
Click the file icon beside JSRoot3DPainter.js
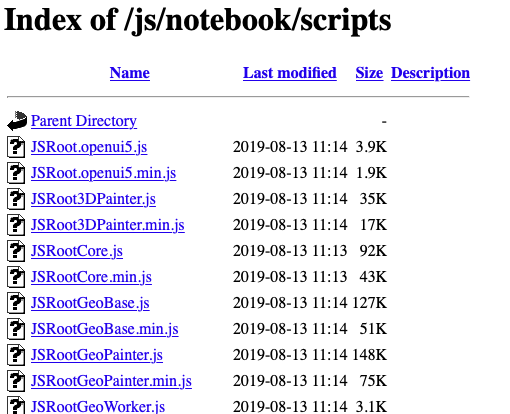point(16,199)
